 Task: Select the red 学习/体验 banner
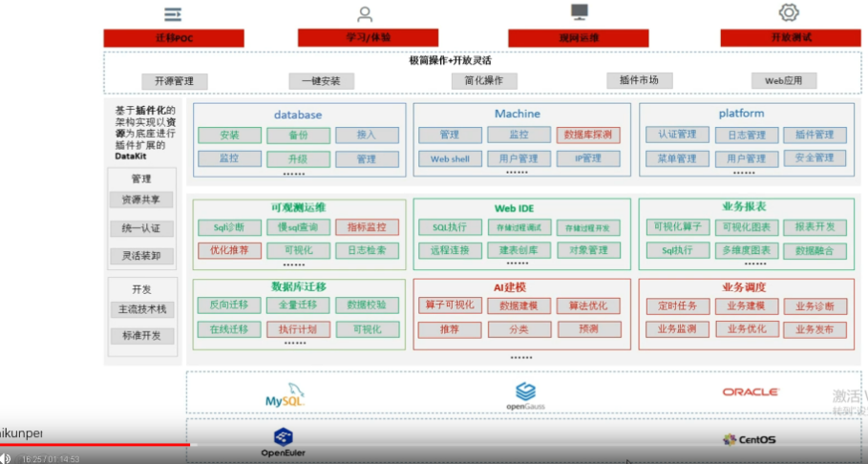tap(369, 37)
